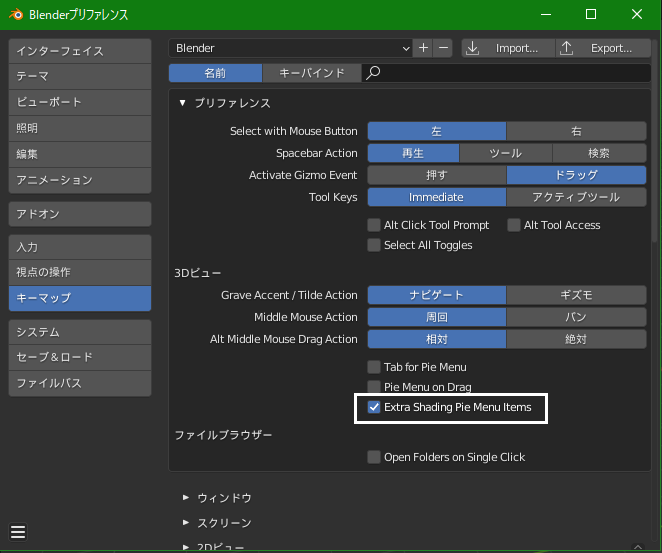Screen dimensions: 662x553
Task: Set Grave Accent action to ギズモ
Action: (x=576, y=295)
